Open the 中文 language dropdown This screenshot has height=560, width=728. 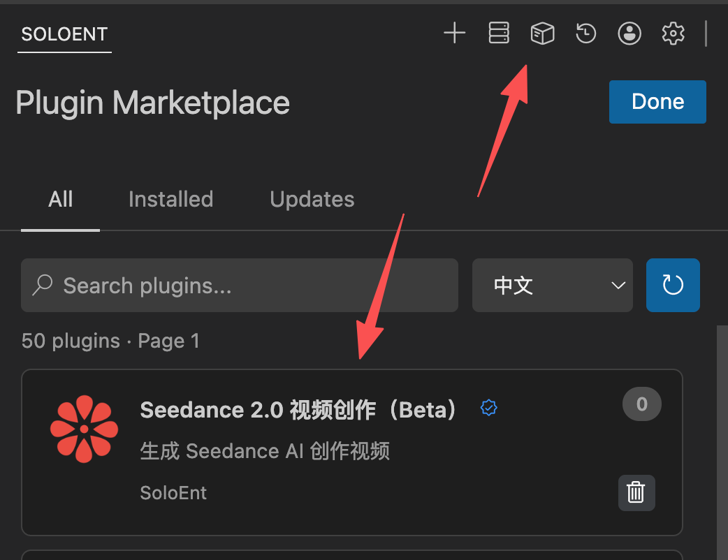[553, 286]
